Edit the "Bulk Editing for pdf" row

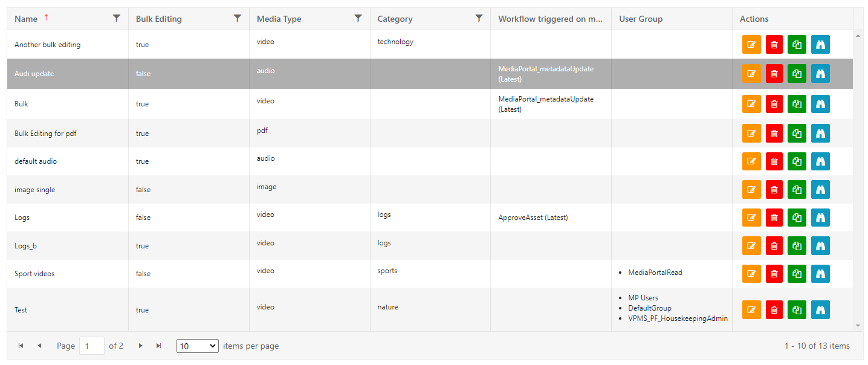(x=751, y=133)
